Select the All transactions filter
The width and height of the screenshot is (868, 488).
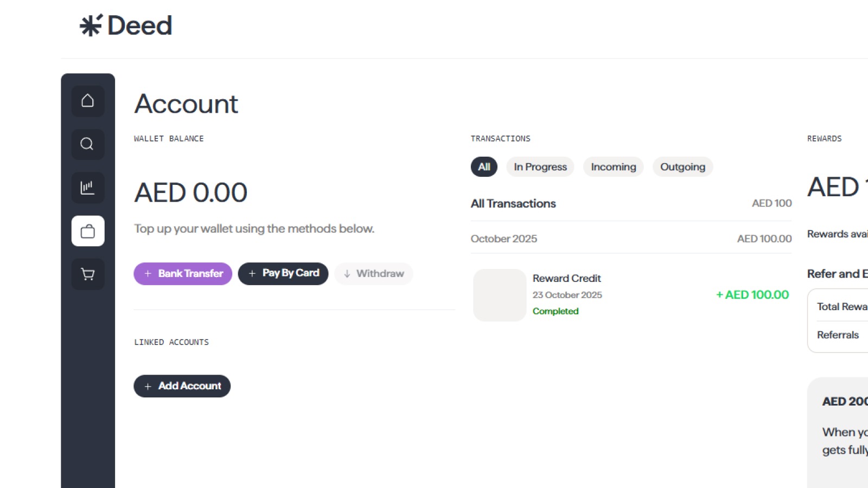pyautogui.click(x=483, y=167)
